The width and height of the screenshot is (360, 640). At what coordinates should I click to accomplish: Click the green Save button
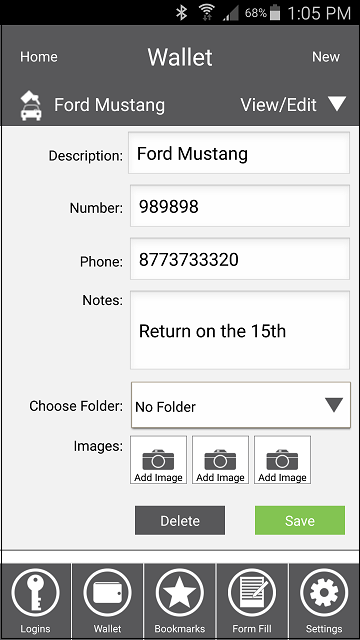(x=300, y=520)
